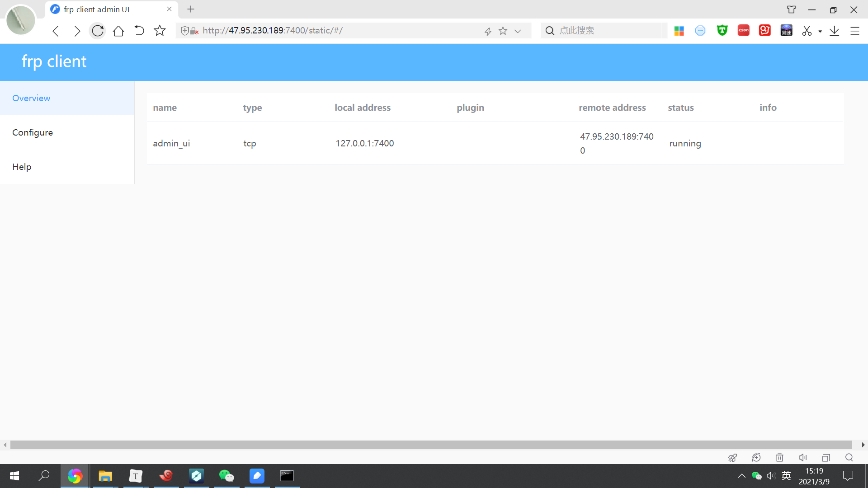The width and height of the screenshot is (868, 488).
Task: Reload the frp client page
Action: click(x=97, y=31)
